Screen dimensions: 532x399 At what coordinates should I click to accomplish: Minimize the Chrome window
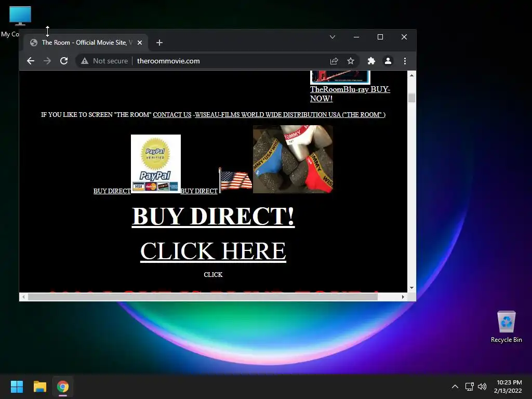pos(356,37)
